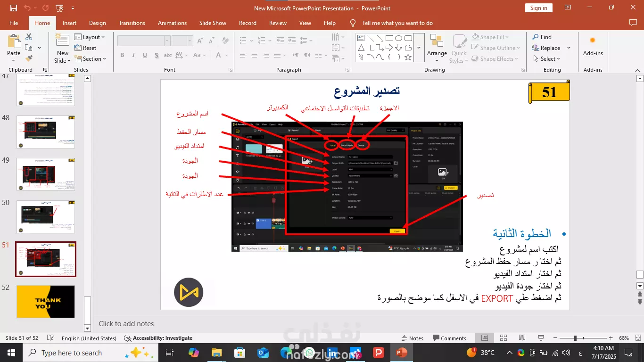Choose the Right Arrow shape
Image resolution: width=644 pixels, height=362 pixels.
[x=389, y=48]
